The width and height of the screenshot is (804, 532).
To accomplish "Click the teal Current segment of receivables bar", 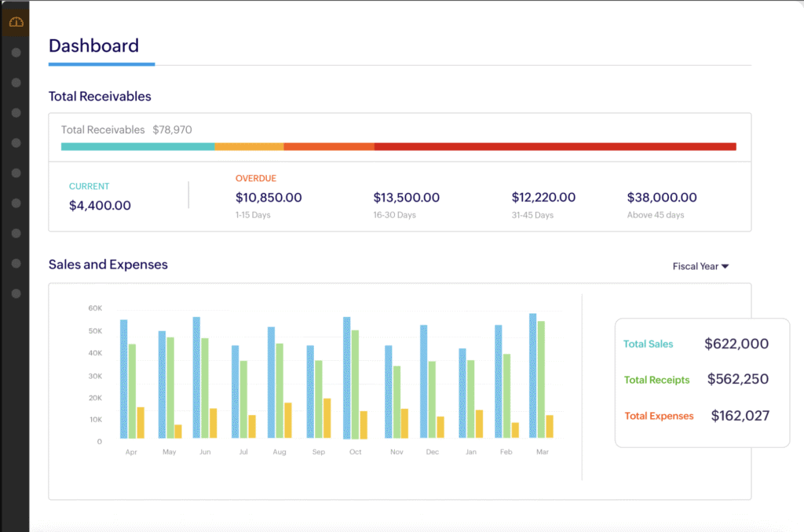I will click(137, 147).
